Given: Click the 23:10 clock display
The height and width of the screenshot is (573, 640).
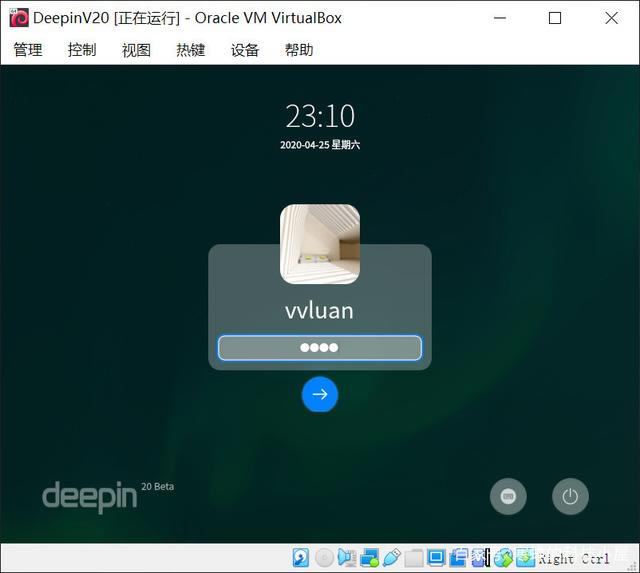Looking at the screenshot, I should [320, 116].
